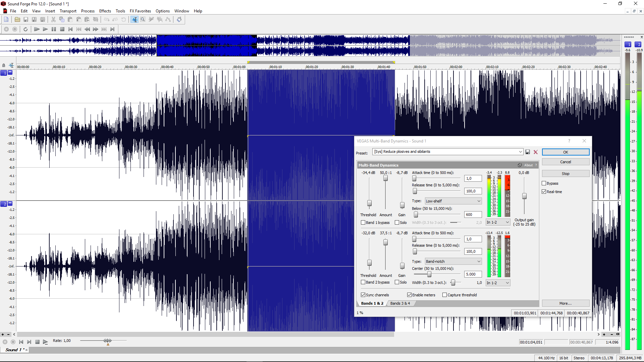Image resolution: width=644 pixels, height=362 pixels.
Task: Click the loop playback icon in transport bar
Action: point(25,29)
